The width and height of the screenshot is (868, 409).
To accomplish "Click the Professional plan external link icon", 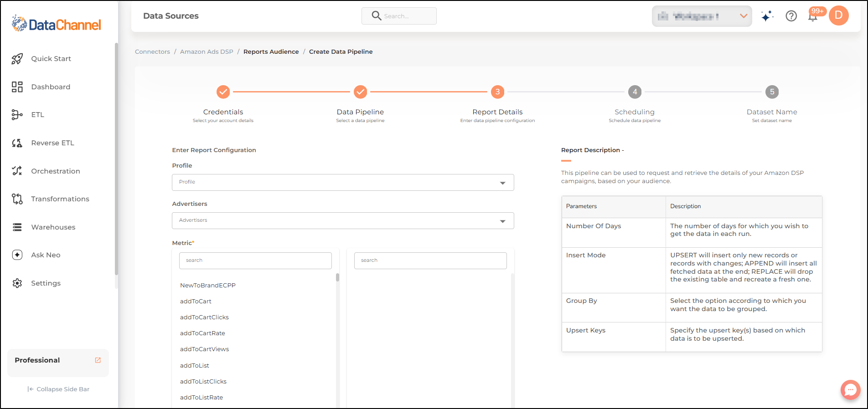I will [x=98, y=360].
